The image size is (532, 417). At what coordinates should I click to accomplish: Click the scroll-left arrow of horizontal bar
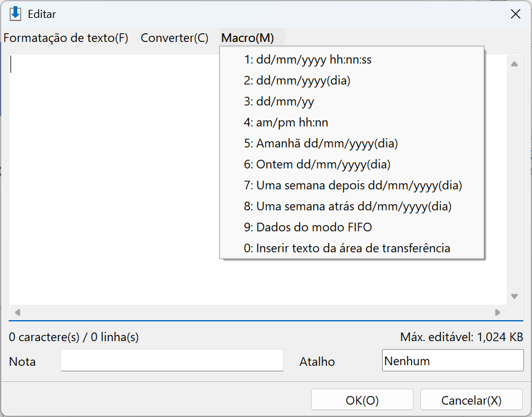pyautogui.click(x=18, y=312)
